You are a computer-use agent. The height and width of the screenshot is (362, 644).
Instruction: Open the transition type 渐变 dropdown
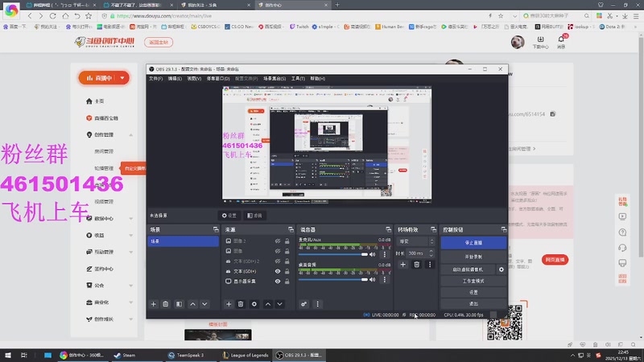(x=415, y=241)
